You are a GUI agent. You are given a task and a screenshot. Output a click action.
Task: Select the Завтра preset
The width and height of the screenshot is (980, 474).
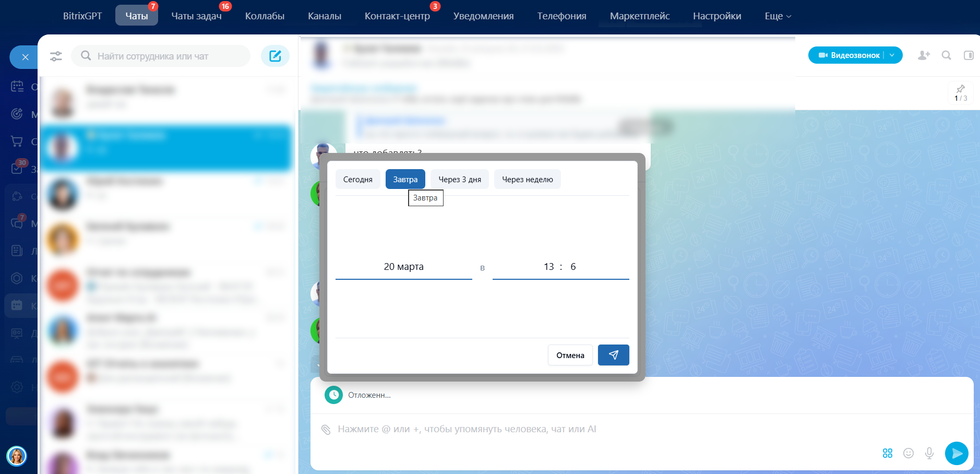[x=405, y=179]
